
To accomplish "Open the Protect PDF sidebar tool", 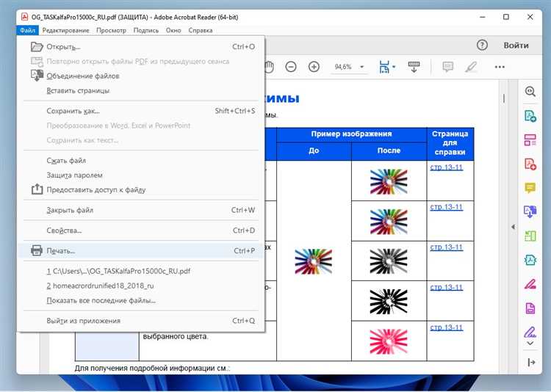I will coord(530,260).
